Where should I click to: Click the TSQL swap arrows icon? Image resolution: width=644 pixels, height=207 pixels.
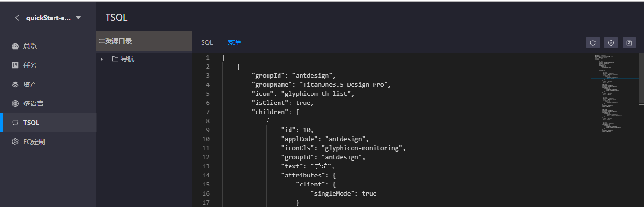[x=15, y=123]
